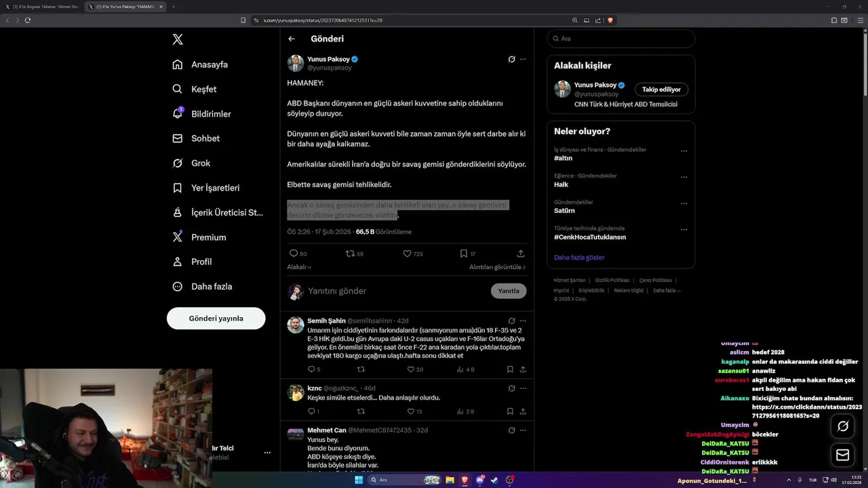Open Windows Start menu
The width and height of the screenshot is (868, 488).
click(x=358, y=480)
